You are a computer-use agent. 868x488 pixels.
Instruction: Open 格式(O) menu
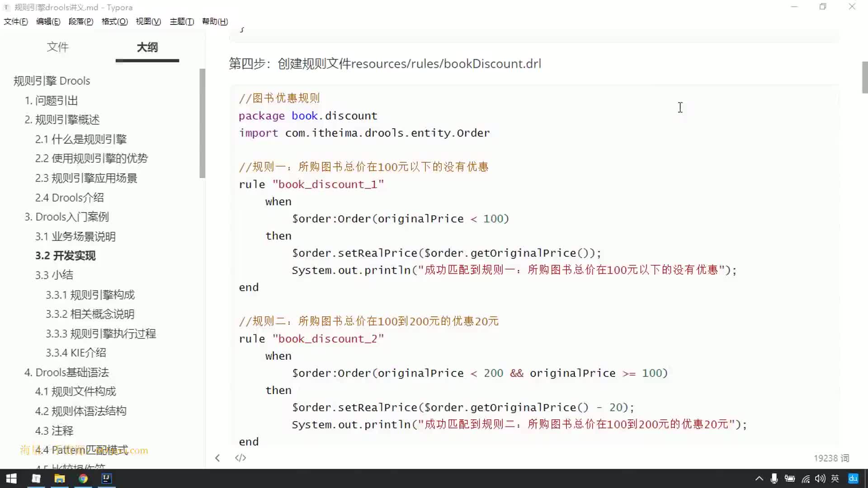tap(115, 22)
